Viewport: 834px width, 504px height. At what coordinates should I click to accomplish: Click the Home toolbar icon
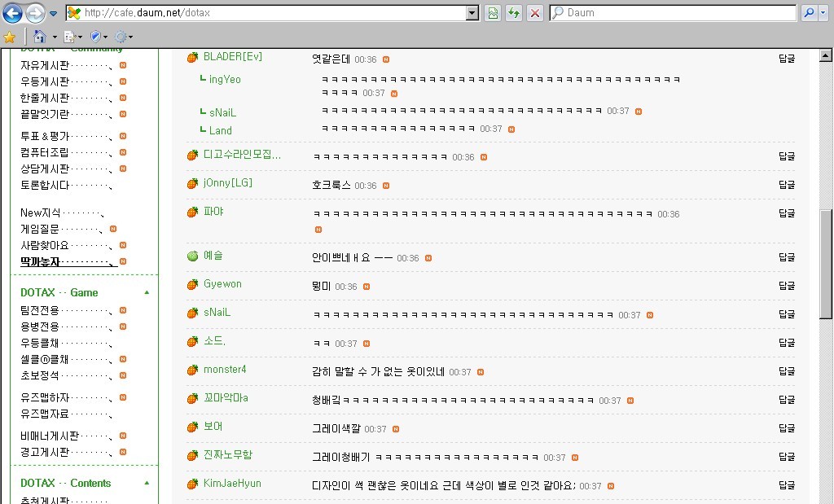[x=40, y=37]
